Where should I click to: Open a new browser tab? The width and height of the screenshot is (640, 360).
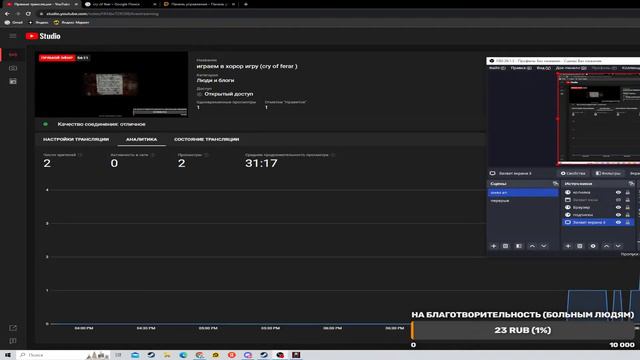click(246, 4)
